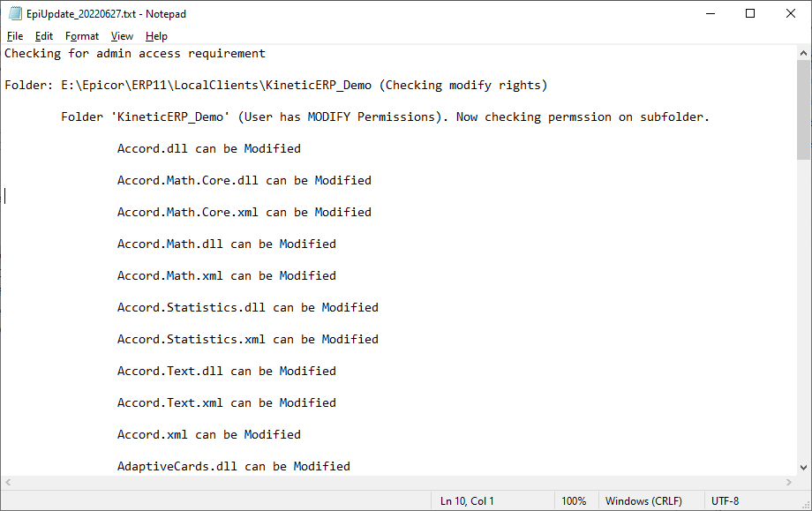Viewport: 812px width, 511px height.
Task: Click the horizontal scrollbar right arrow
Action: 789,482
